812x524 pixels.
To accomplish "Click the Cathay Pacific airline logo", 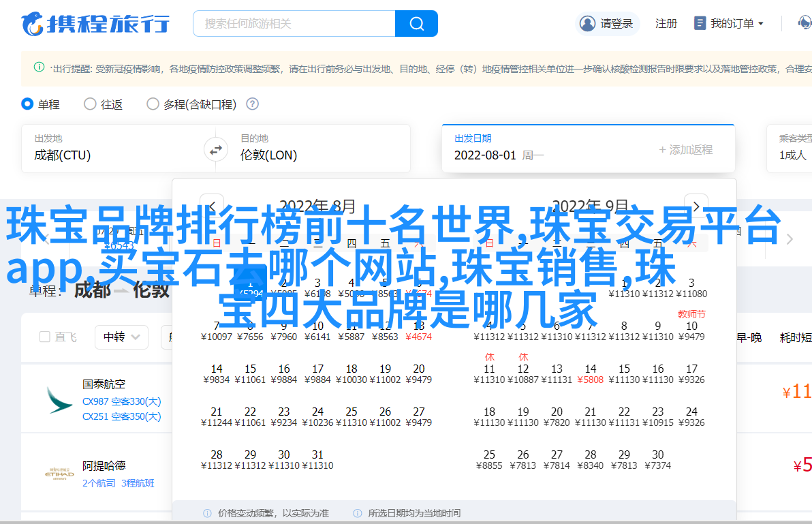I will click(59, 400).
